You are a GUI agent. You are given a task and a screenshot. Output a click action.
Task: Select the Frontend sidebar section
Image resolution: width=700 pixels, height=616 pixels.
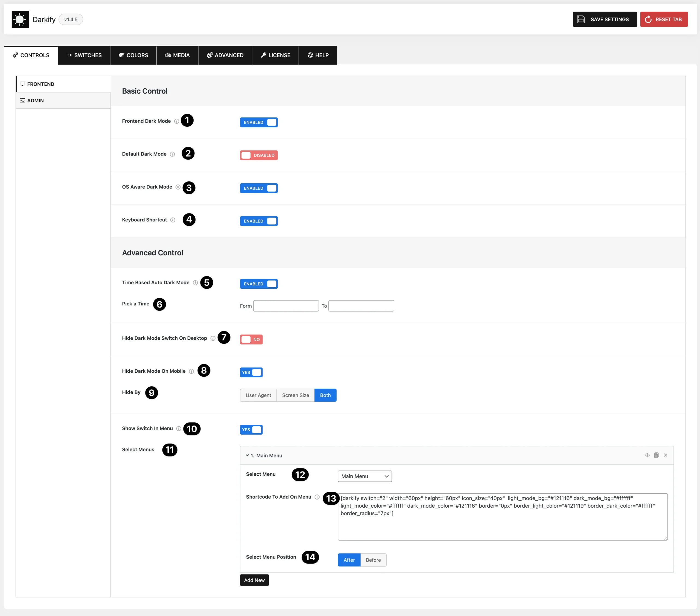(63, 84)
